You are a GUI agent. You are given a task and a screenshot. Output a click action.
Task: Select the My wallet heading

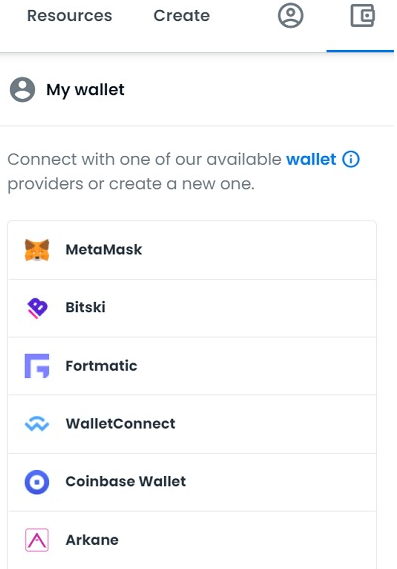coord(85,90)
